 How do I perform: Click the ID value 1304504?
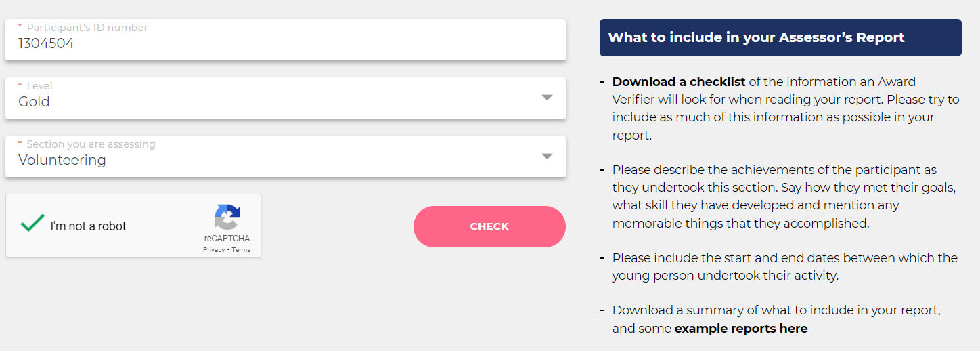(46, 44)
